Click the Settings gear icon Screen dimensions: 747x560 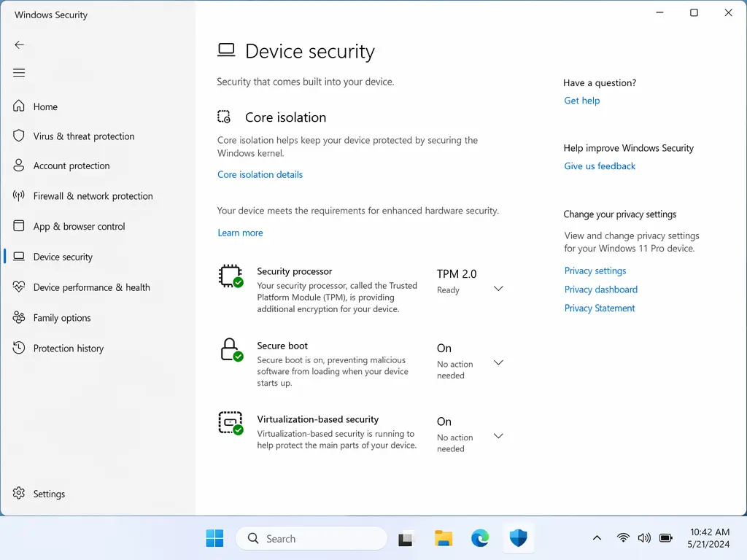18,494
